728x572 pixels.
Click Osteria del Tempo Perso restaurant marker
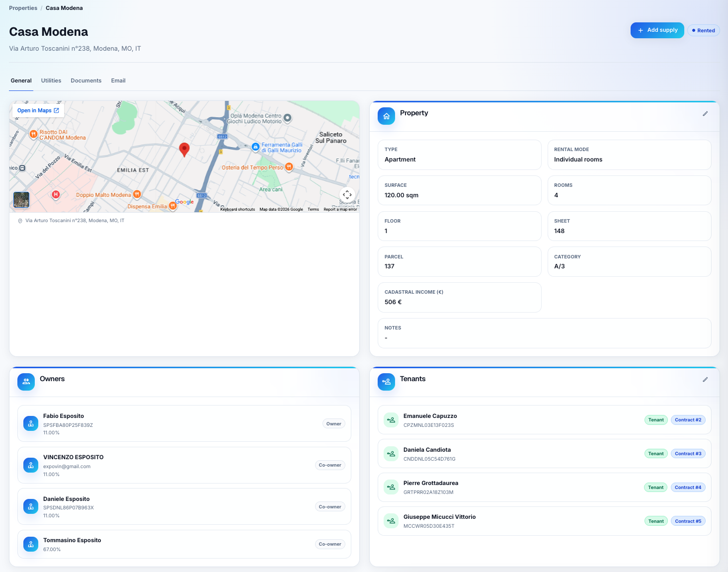289,167
